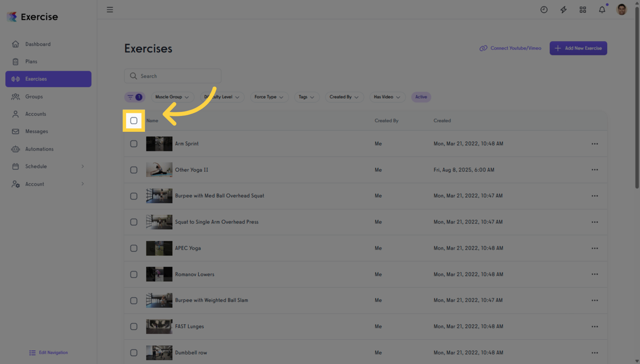Open row options for Squat to Single Arm Overhead Press

point(594,222)
